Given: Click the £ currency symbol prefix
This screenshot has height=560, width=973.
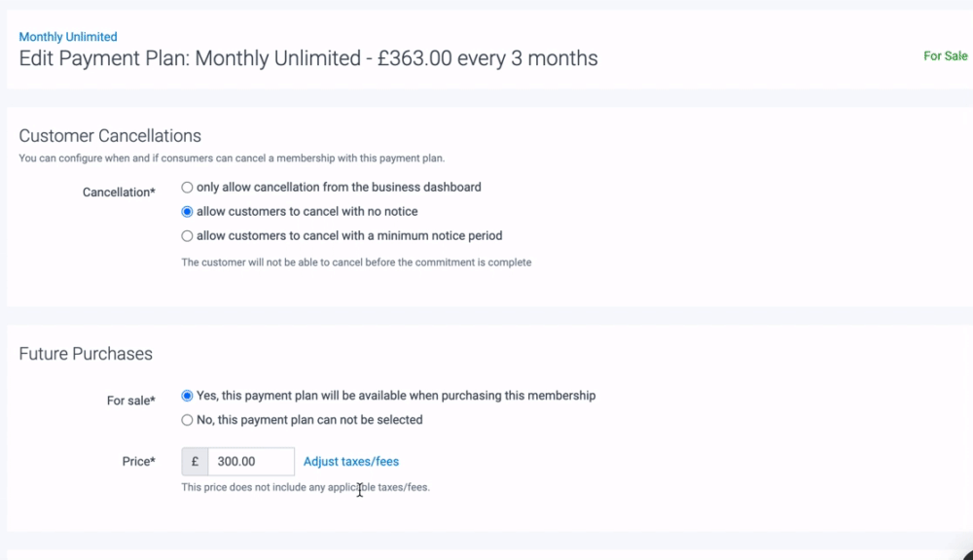Looking at the screenshot, I should (x=195, y=462).
